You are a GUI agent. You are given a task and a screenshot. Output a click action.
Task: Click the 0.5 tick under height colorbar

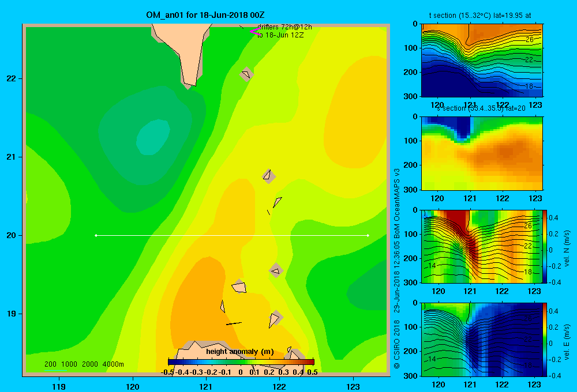click(312, 372)
